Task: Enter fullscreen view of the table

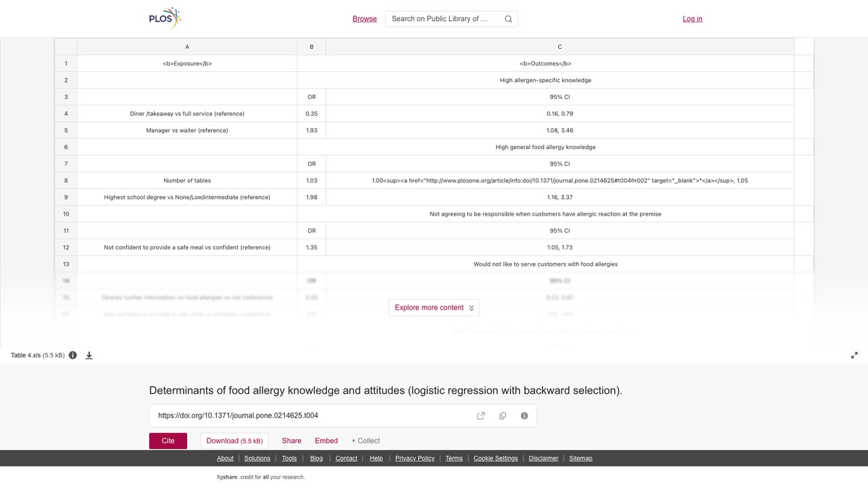Action: click(854, 355)
